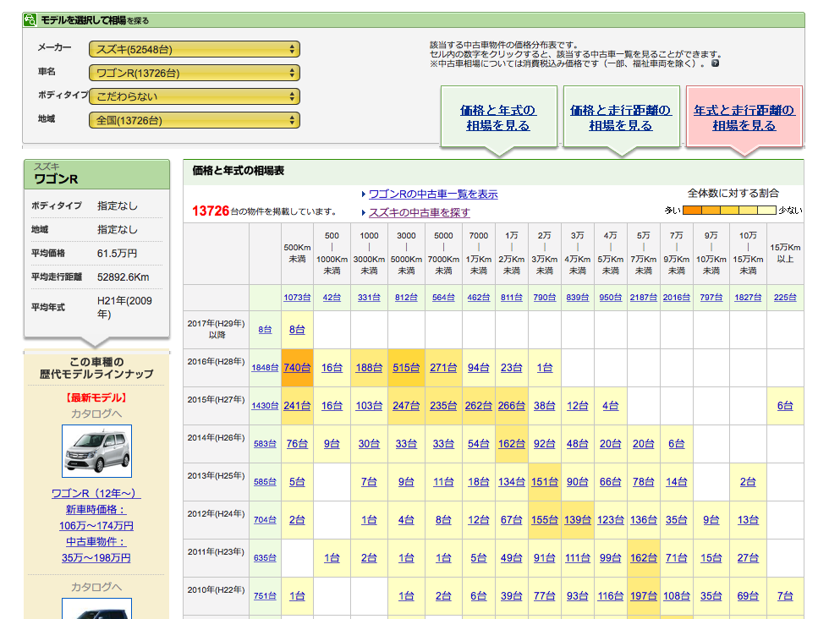
Task: Click the 839台 column total link
Action: click(578, 297)
